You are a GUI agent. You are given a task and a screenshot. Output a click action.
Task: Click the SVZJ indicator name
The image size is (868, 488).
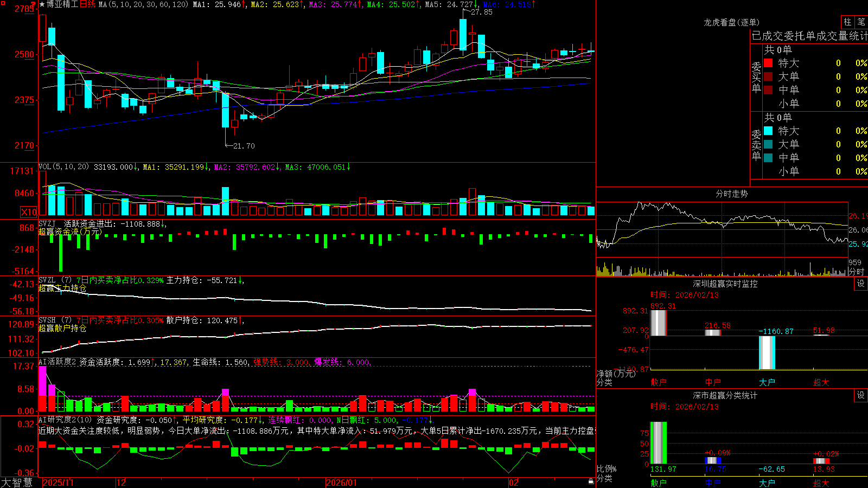(x=47, y=223)
